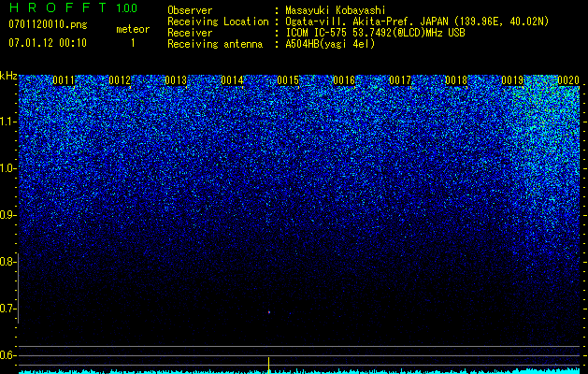Image resolution: width=588 pixels, height=374 pixels.
Task: Click time marker 0020
Action: [568, 80]
